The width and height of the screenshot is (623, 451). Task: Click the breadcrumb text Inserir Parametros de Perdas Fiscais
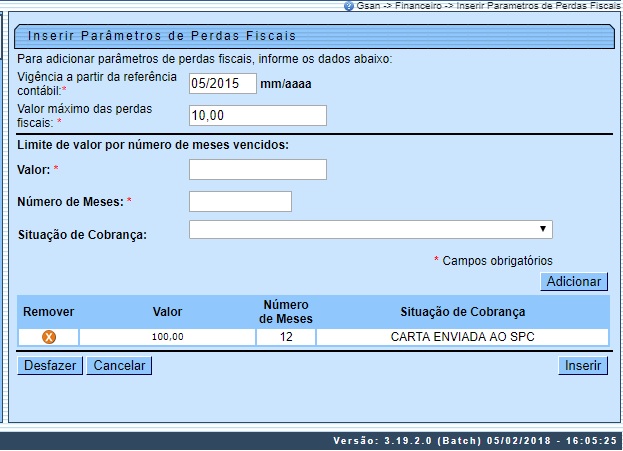point(539,6)
